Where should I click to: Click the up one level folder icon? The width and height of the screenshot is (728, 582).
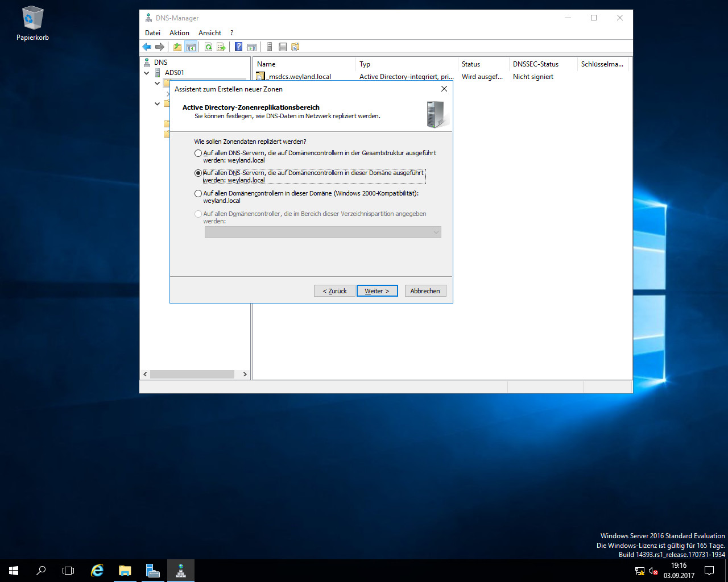[177, 47]
